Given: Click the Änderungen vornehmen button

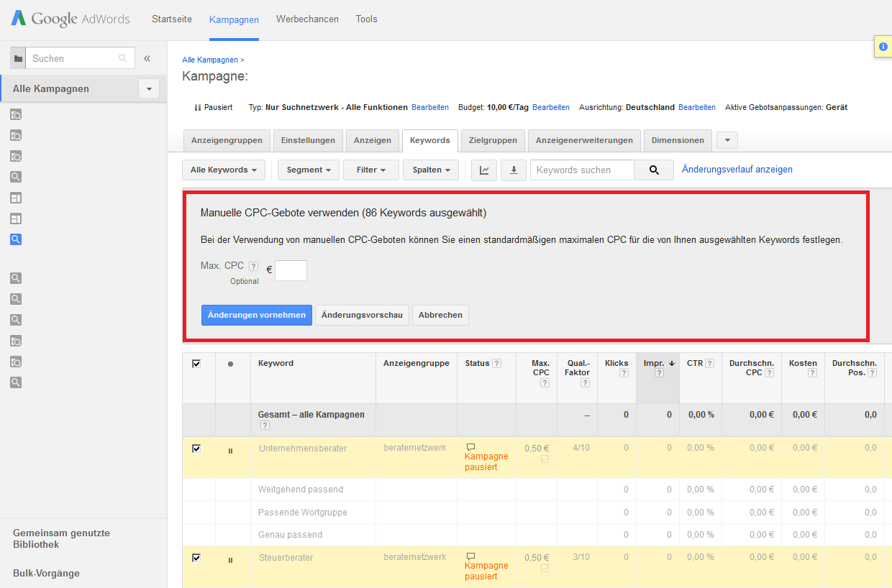Looking at the screenshot, I should pos(257,315).
